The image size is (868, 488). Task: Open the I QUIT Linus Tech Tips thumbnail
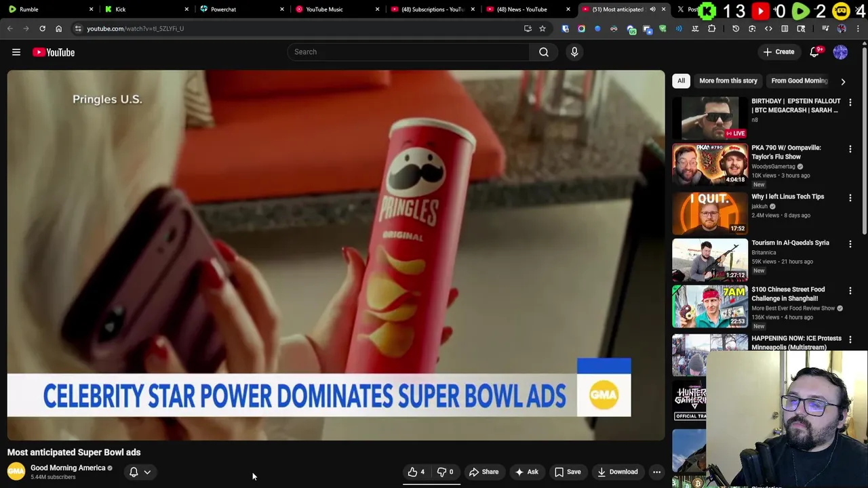point(710,213)
